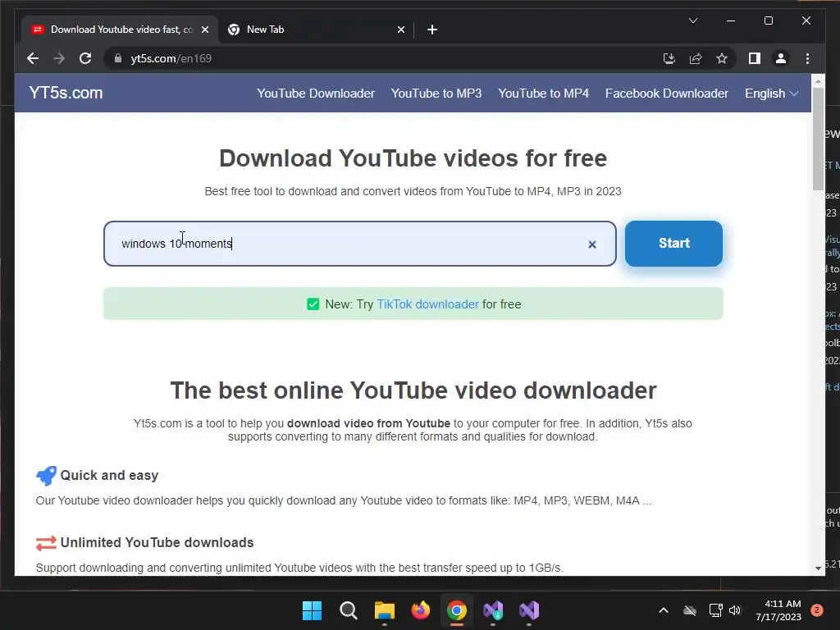
Task: View site info via the padlock icon
Action: (x=118, y=58)
